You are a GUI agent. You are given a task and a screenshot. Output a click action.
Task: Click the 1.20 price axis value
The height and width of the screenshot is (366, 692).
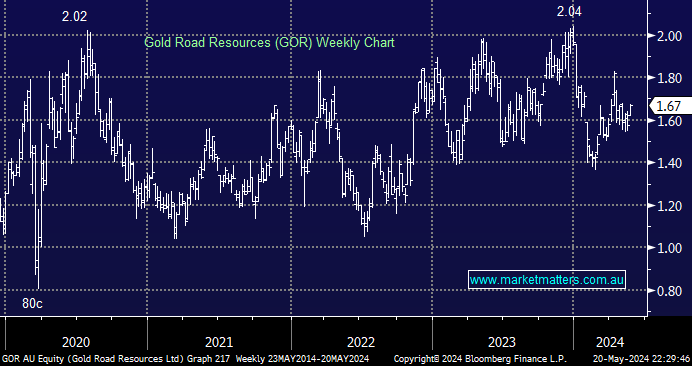point(669,206)
